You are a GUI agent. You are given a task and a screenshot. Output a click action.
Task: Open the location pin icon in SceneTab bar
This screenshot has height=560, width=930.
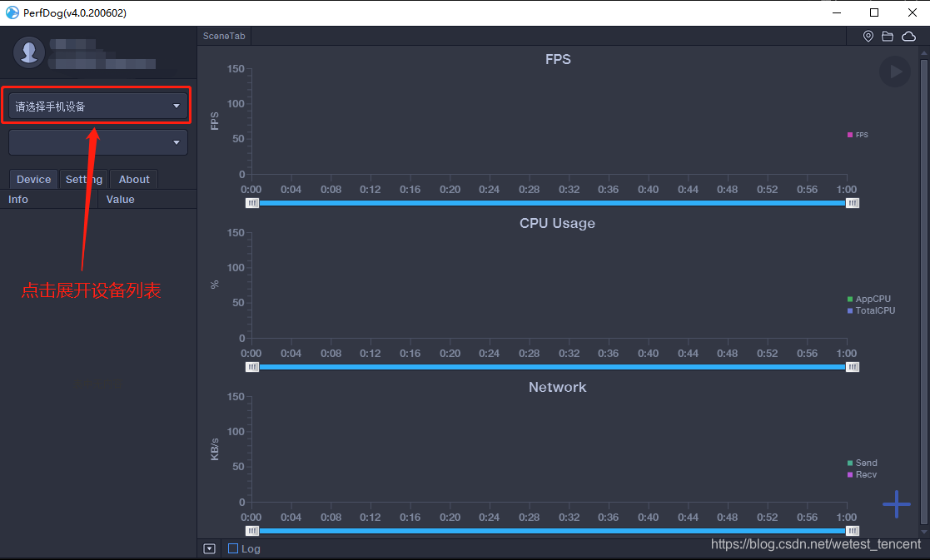[x=868, y=36]
